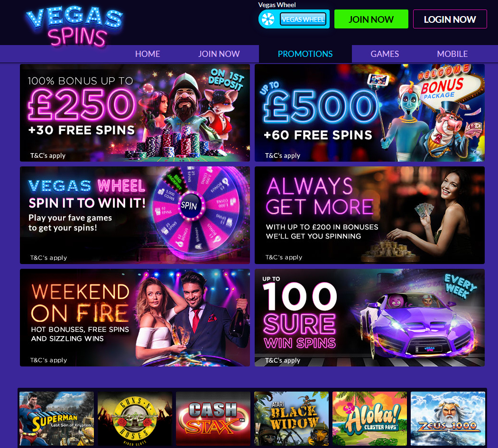The height and width of the screenshot is (448, 498).
Task: Launch the Cash Stax game
Action: pos(213,419)
